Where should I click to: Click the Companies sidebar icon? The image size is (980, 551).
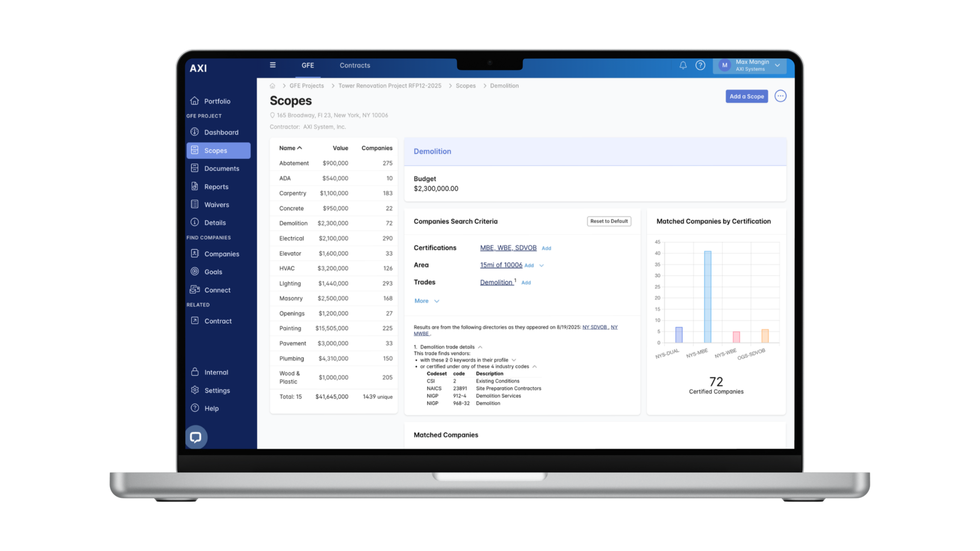(195, 253)
